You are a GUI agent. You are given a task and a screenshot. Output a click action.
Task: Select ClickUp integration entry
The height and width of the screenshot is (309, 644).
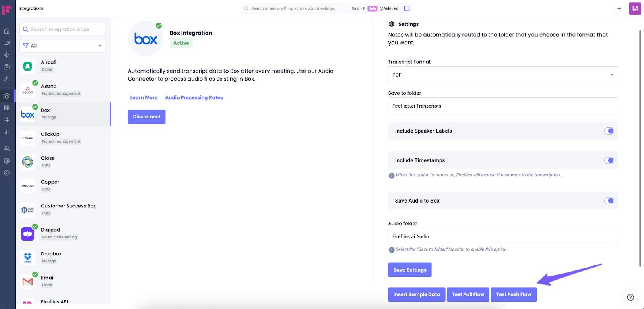(x=63, y=138)
